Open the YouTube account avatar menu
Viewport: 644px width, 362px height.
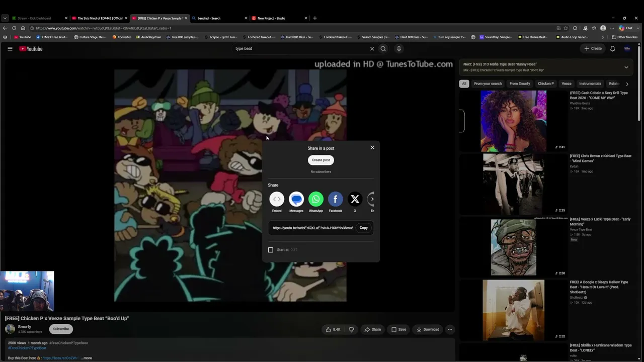point(627,49)
